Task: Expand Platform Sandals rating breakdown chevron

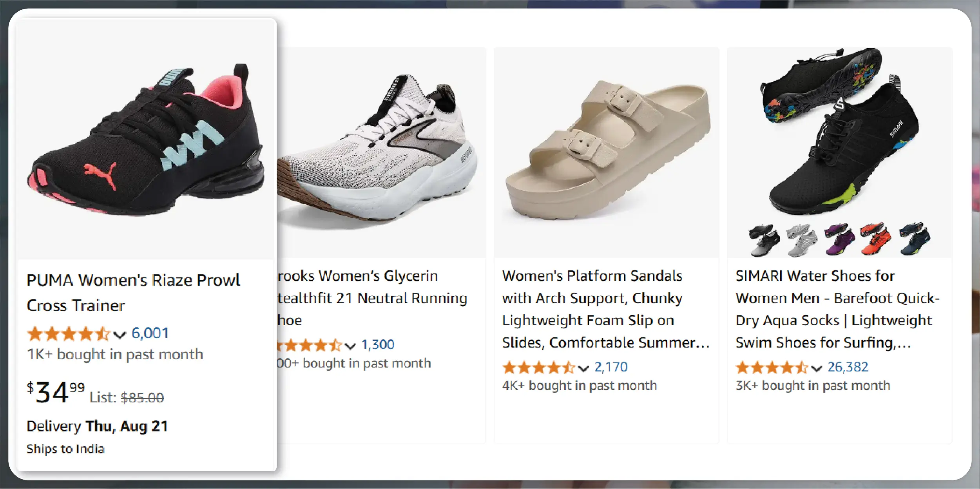Action: pyautogui.click(x=583, y=368)
